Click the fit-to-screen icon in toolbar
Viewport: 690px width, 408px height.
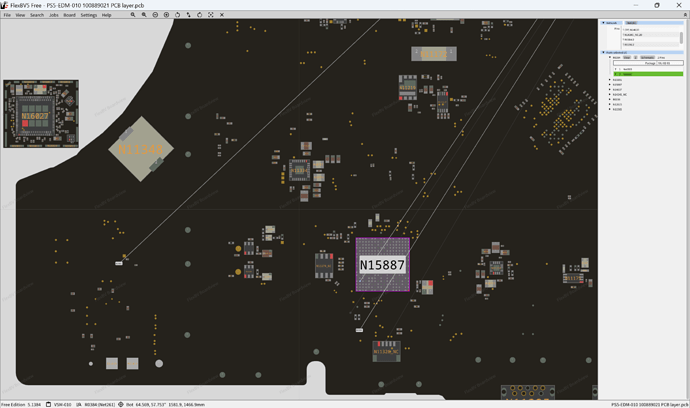(211, 15)
